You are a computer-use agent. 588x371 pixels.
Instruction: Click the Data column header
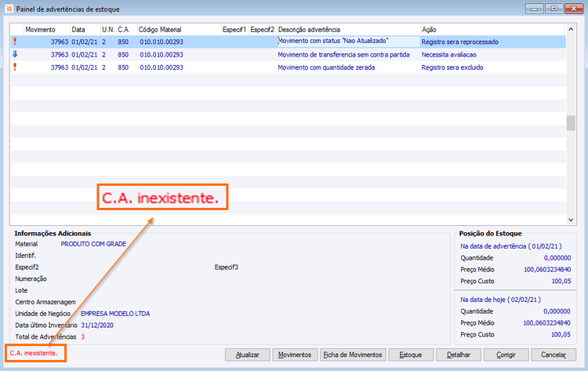coord(85,30)
